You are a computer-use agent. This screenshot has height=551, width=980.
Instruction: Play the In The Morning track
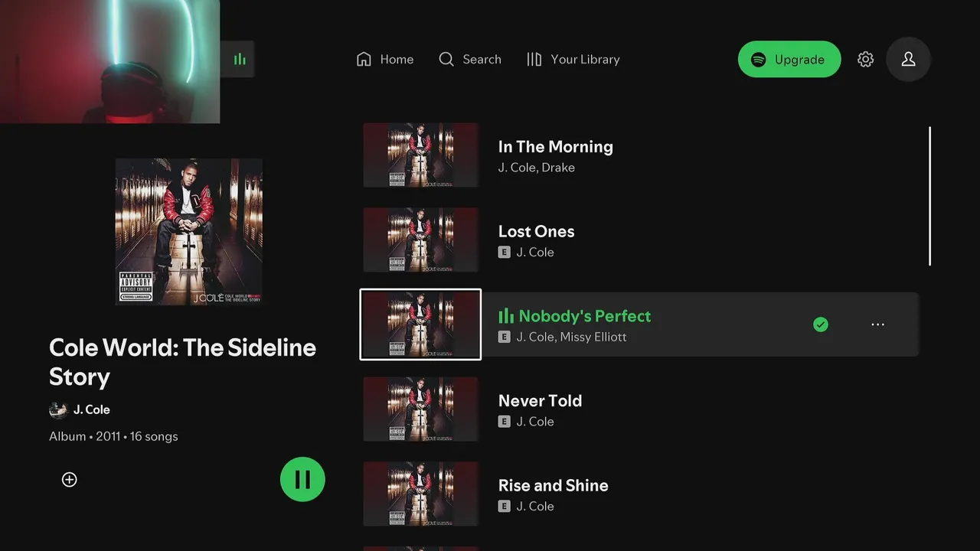pyautogui.click(x=641, y=155)
